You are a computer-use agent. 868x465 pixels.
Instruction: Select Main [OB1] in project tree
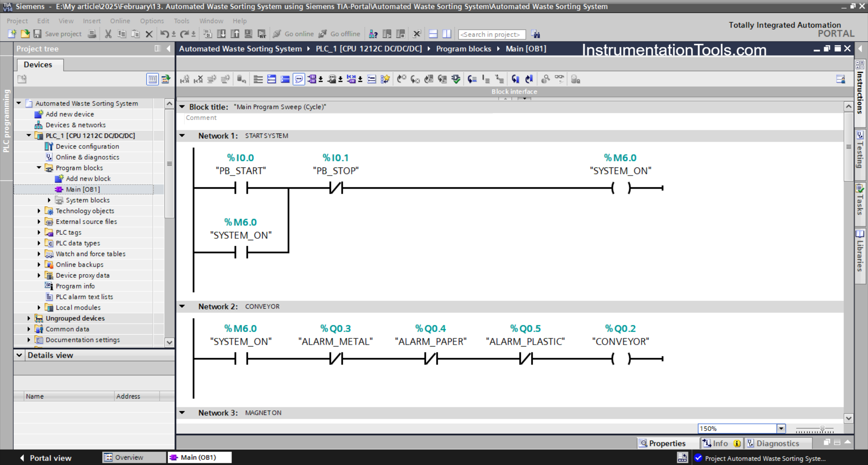[83, 189]
